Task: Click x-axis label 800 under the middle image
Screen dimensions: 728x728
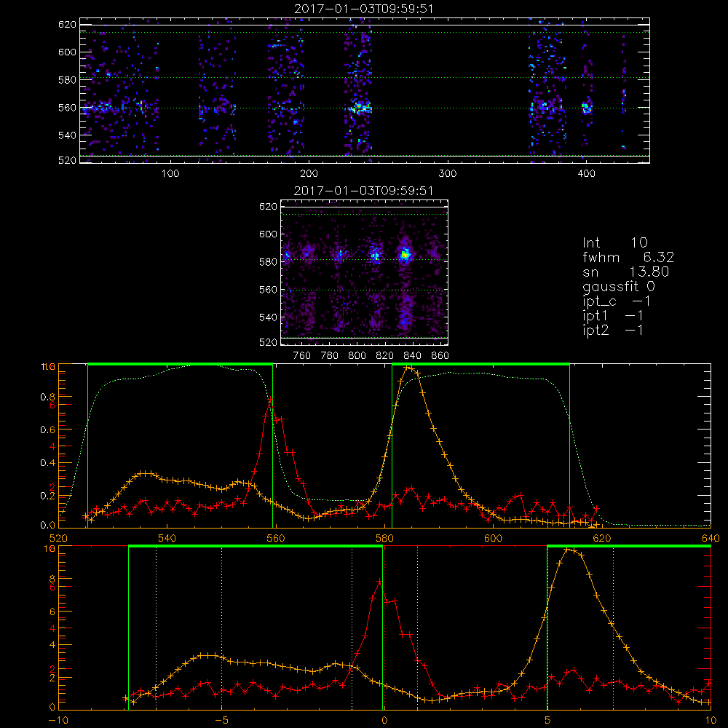Action: coord(357,356)
